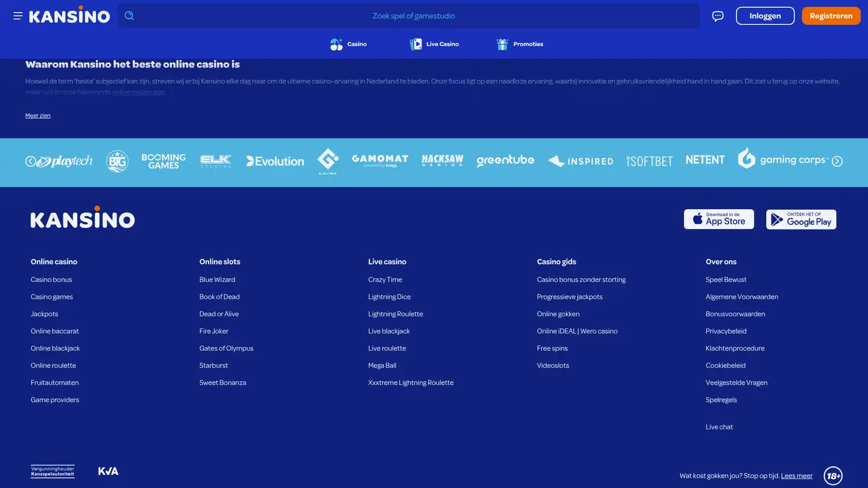Open Crazy Time link
868x488 pixels.
pyautogui.click(x=385, y=280)
